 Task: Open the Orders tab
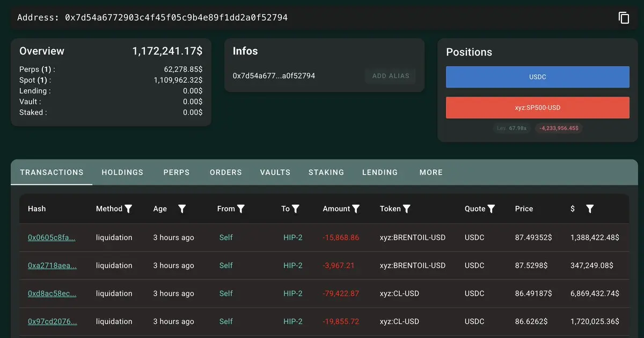(226, 172)
